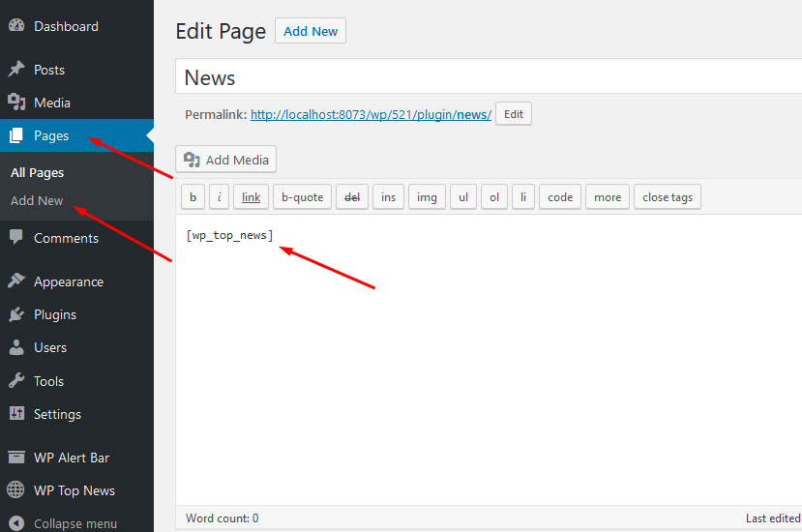Click the Comments bubble icon
Screen dimensions: 802x532
coord(16,237)
